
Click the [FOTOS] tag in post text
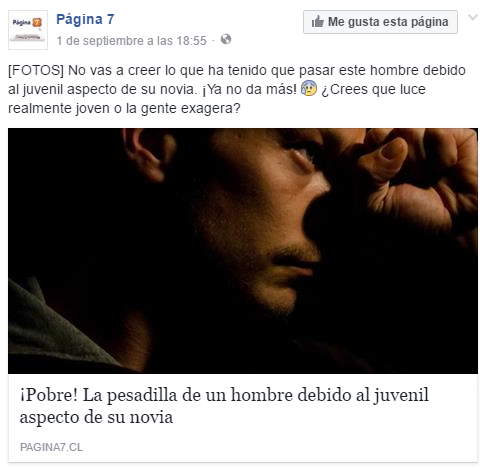click(36, 70)
